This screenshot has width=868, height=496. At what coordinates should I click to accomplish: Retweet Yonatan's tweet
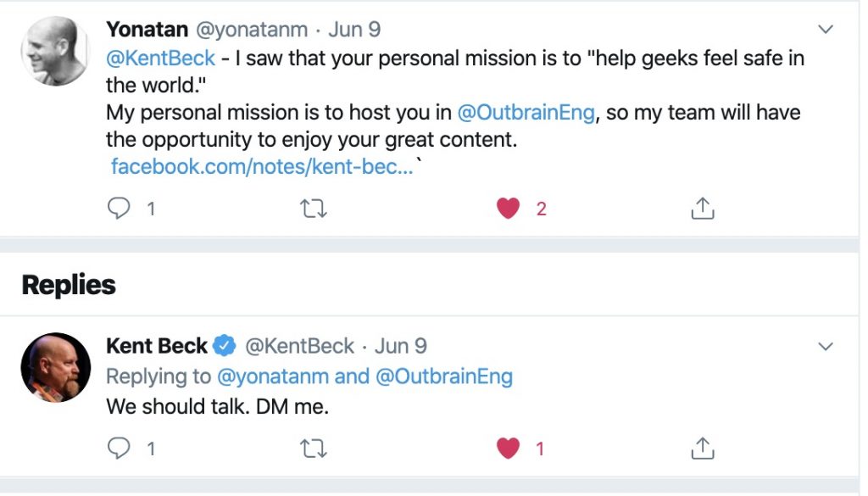(x=314, y=208)
